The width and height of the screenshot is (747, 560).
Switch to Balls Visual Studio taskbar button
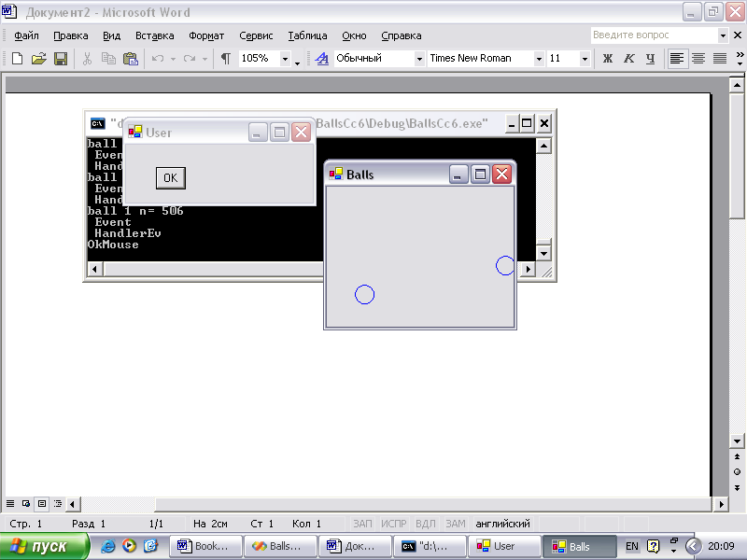click(281, 546)
